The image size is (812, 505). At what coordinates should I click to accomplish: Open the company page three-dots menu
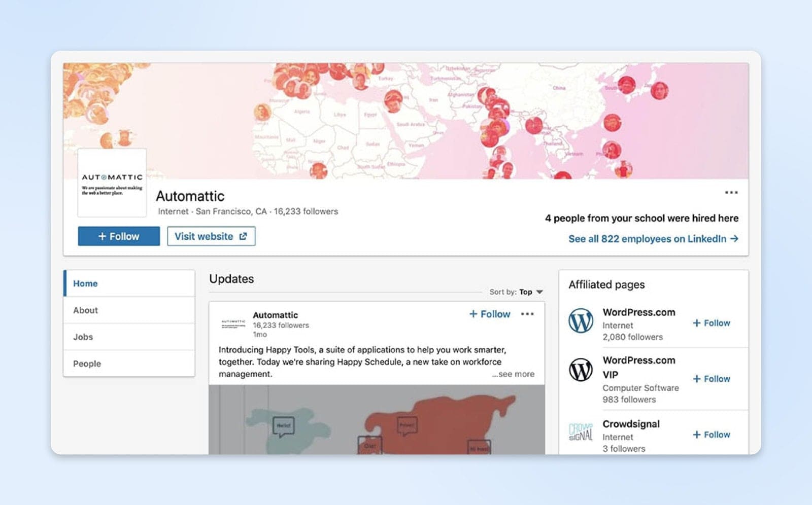[731, 193]
